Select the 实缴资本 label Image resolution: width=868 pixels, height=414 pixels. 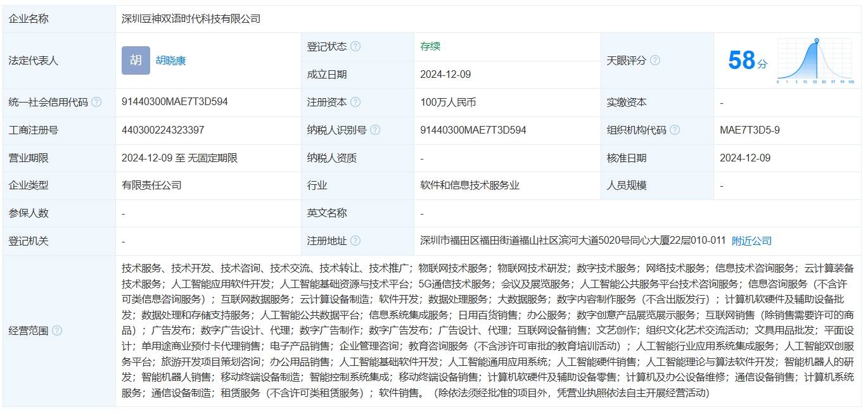pyautogui.click(x=627, y=102)
